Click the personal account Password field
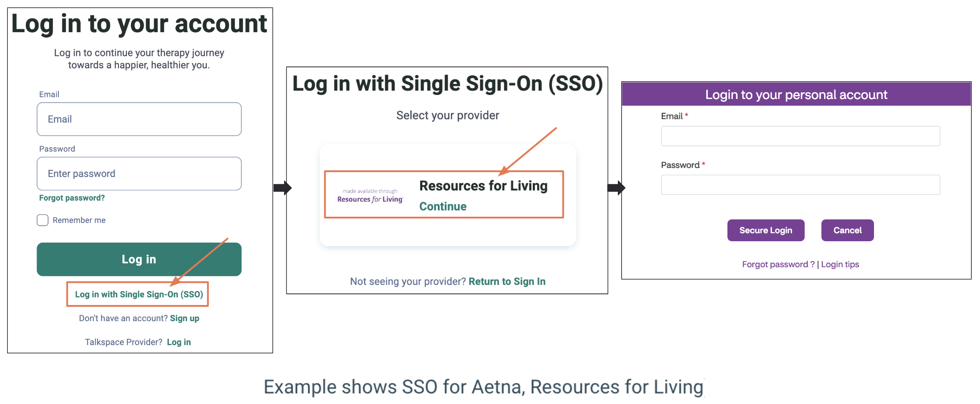 pyautogui.click(x=800, y=185)
